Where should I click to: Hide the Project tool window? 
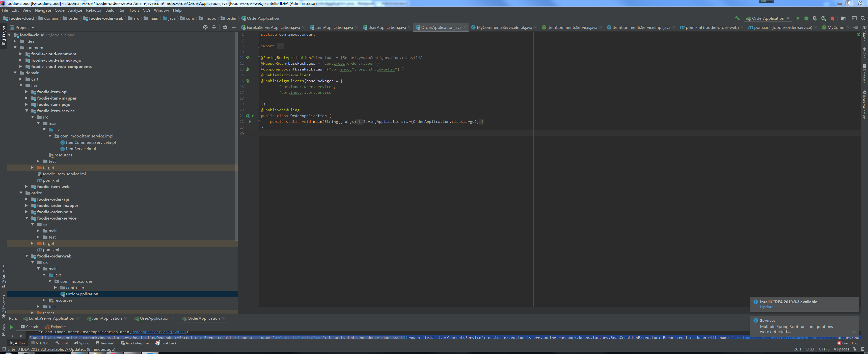(x=233, y=27)
